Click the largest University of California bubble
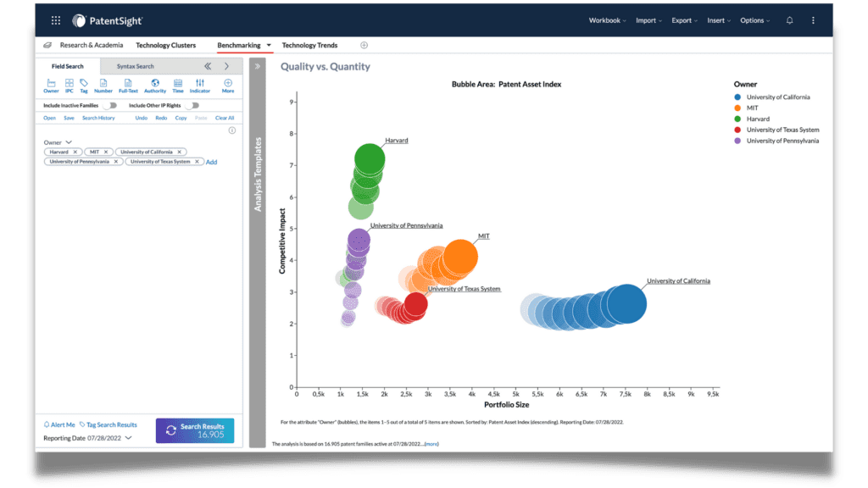This screenshot has height=488, width=868. coord(626,304)
